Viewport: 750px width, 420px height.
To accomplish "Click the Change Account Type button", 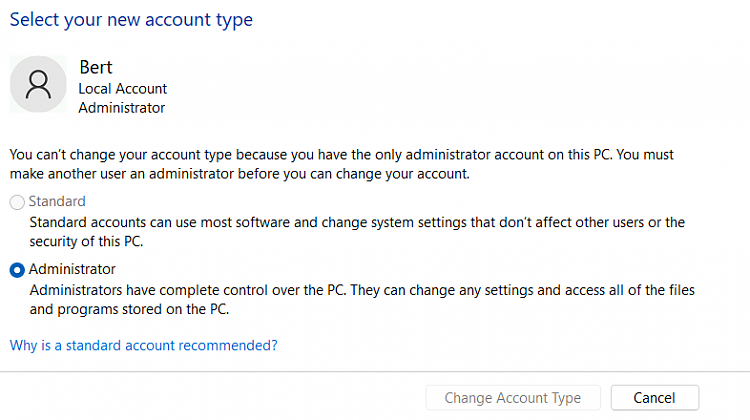I will point(513,398).
